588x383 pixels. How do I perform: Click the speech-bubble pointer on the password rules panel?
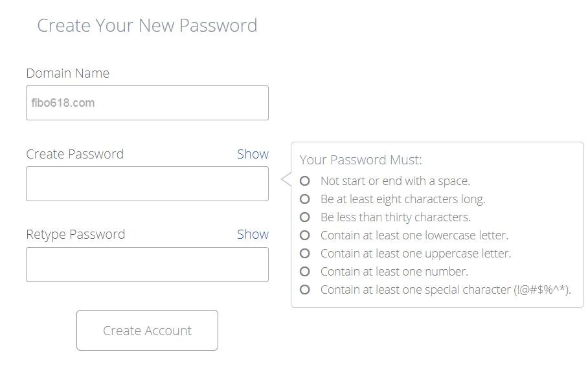point(284,180)
